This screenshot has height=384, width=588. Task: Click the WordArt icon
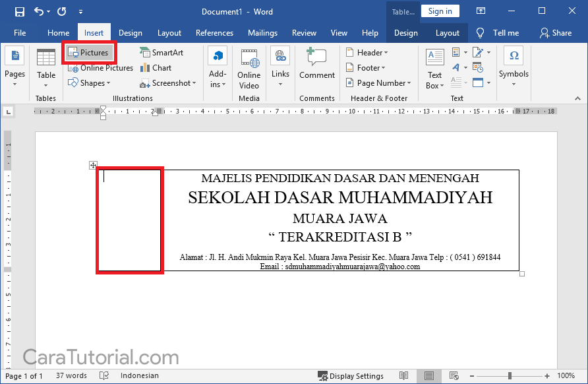456,67
